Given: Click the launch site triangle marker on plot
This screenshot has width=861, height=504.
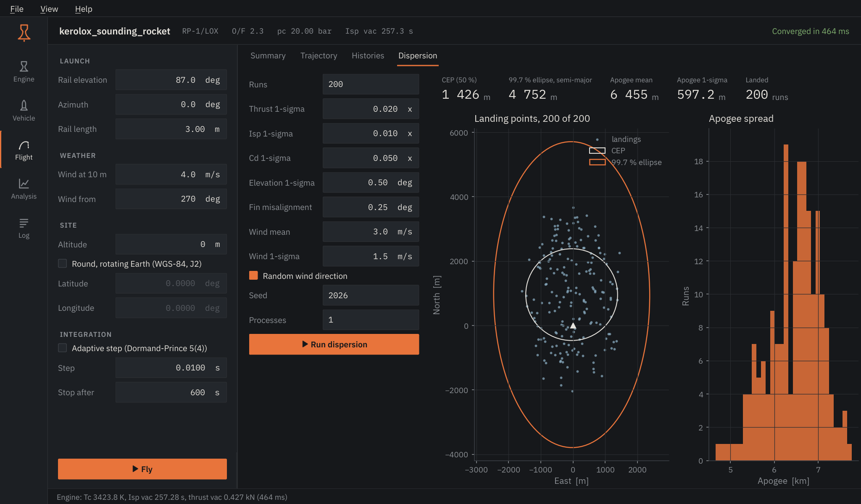Looking at the screenshot, I should coord(573,325).
